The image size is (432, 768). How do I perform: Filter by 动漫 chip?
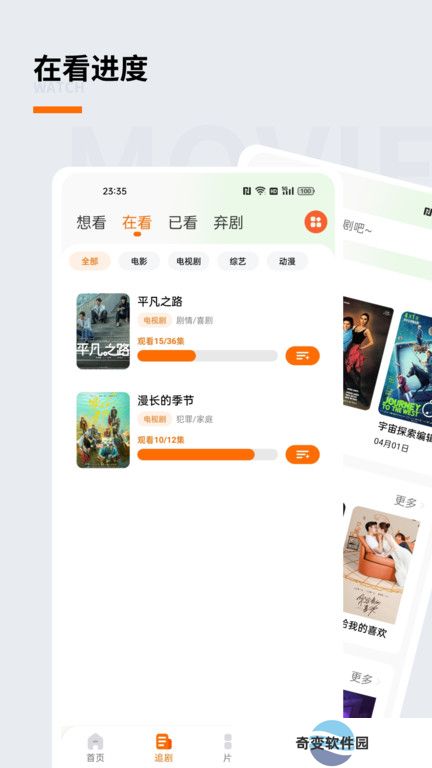[x=288, y=261]
